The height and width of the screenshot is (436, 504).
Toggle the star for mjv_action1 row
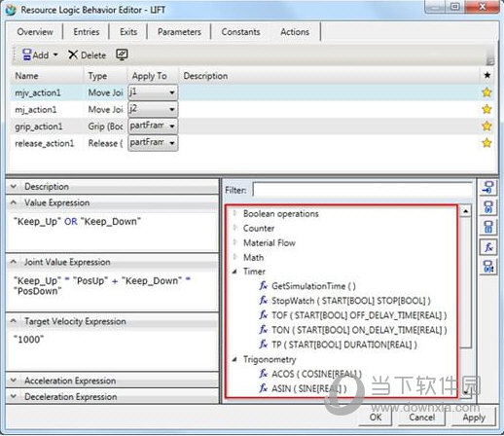[x=486, y=92]
